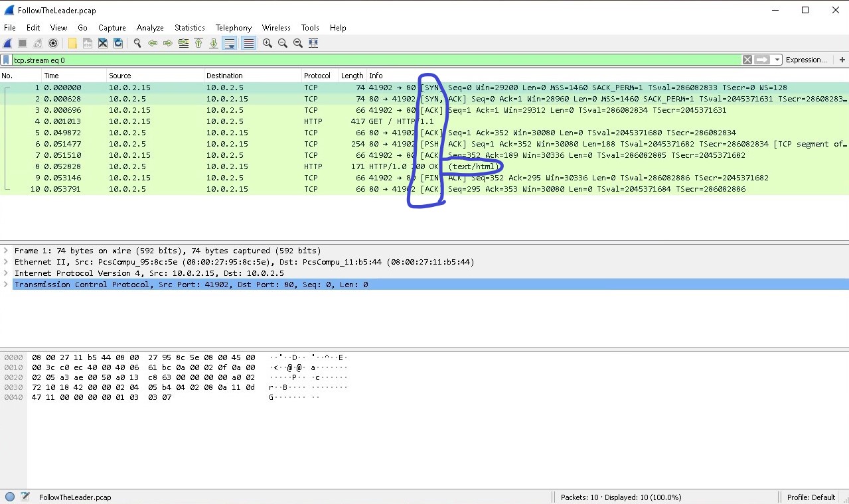Screen dimensions: 849x504
Task: Select packet 8 HTTP/1.0 200 OK
Action: pyautogui.click(x=424, y=166)
